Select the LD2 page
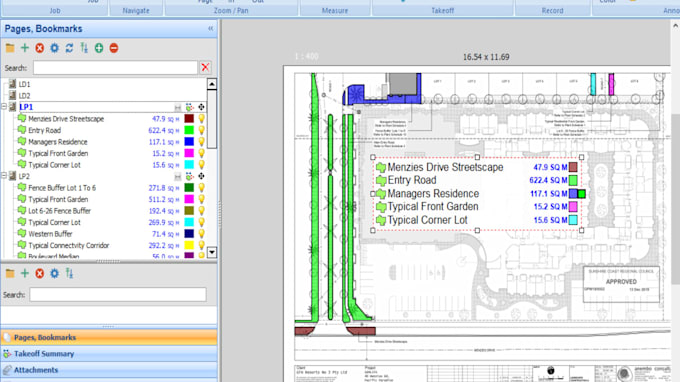The height and width of the screenshot is (382, 680). pyautogui.click(x=24, y=95)
